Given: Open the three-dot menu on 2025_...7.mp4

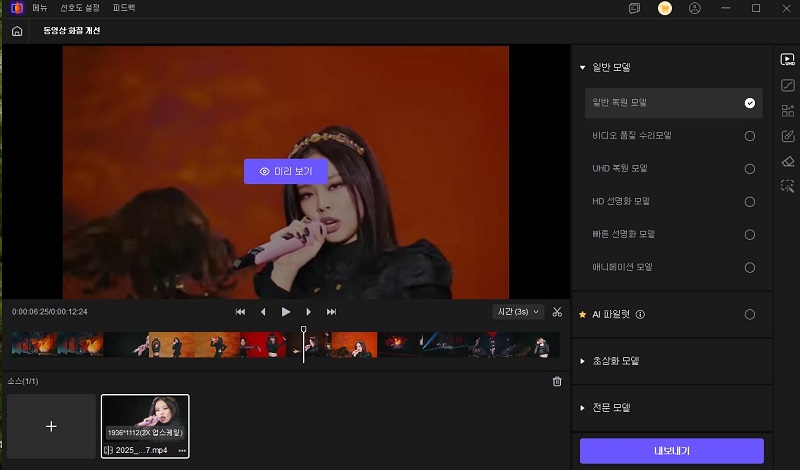Looking at the screenshot, I should (x=182, y=451).
